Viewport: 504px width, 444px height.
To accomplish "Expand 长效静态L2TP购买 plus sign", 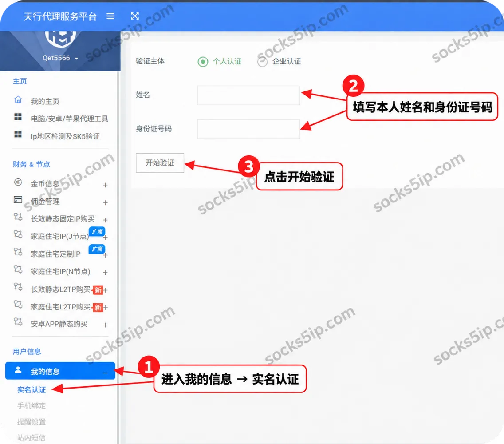I will 106,290.
